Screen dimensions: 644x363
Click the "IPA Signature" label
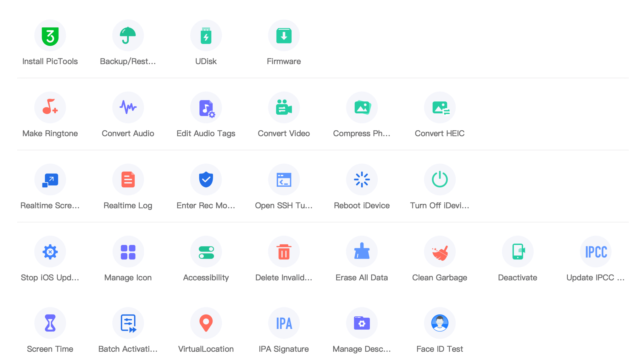click(x=284, y=349)
